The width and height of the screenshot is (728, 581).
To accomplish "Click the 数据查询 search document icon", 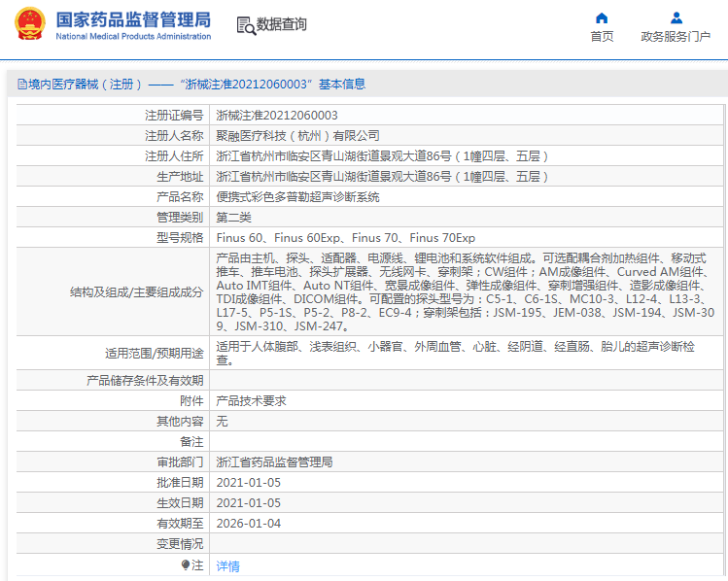I will [x=246, y=25].
